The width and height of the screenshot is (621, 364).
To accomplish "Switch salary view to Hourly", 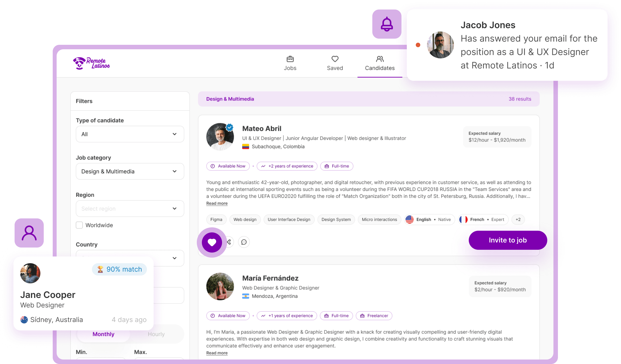I will [156, 334].
